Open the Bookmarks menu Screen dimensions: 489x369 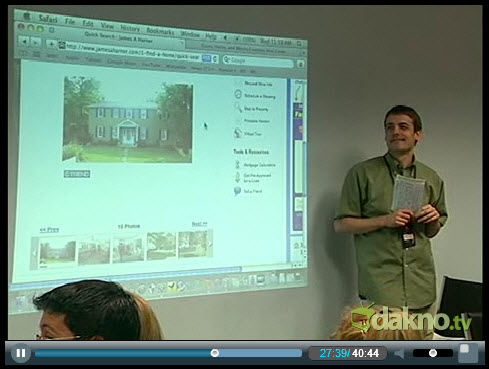click(x=160, y=31)
